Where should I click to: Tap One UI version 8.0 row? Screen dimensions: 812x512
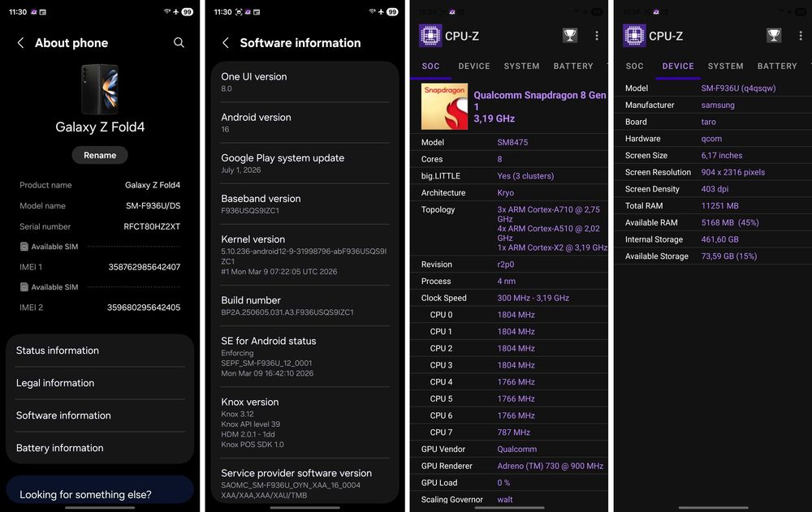305,82
